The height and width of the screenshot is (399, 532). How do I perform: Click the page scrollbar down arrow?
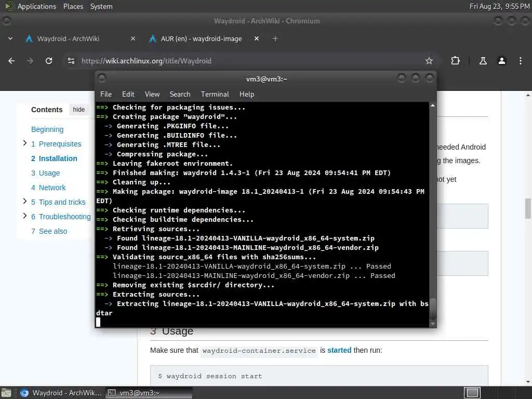pos(528,382)
